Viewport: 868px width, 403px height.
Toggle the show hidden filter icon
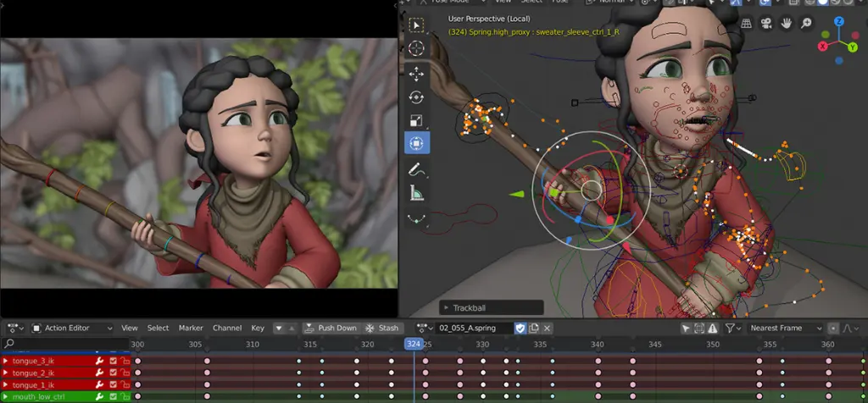[x=699, y=328]
